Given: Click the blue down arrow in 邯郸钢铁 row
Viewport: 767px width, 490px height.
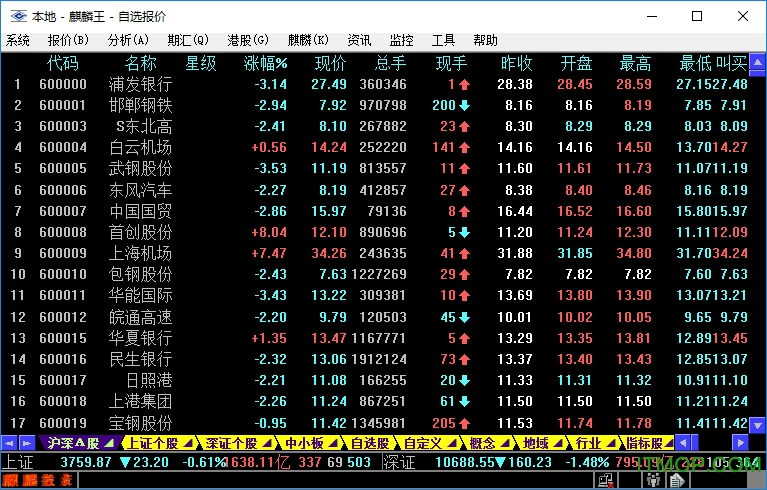Looking at the screenshot, I should [465, 105].
